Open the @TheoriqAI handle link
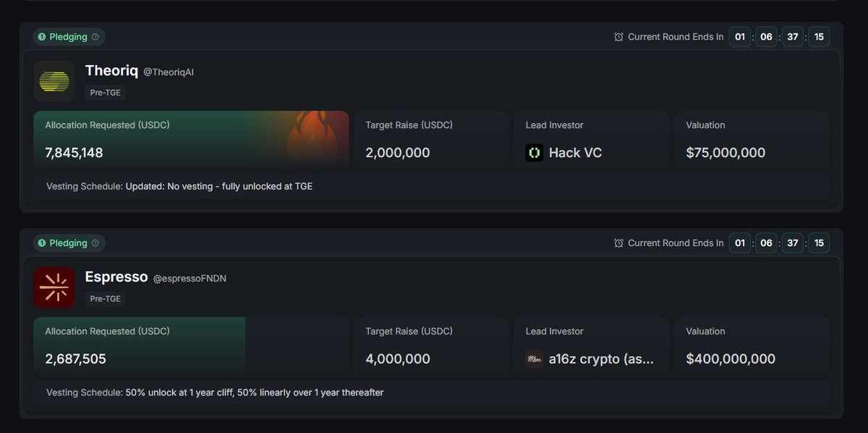 click(x=169, y=72)
